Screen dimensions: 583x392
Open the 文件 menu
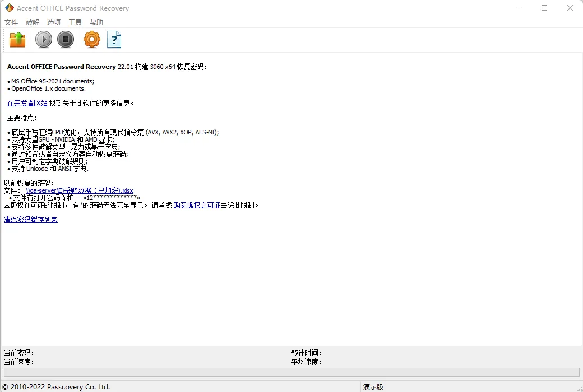coord(11,22)
